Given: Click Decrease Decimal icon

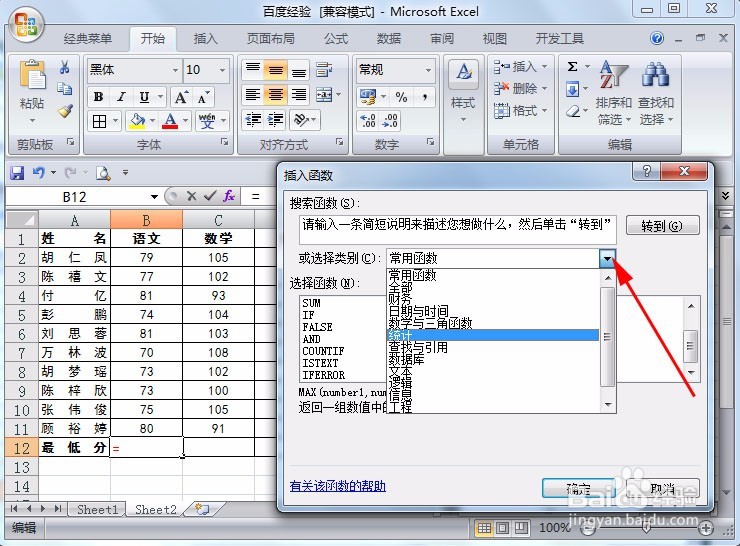Looking at the screenshot, I should tap(390, 121).
